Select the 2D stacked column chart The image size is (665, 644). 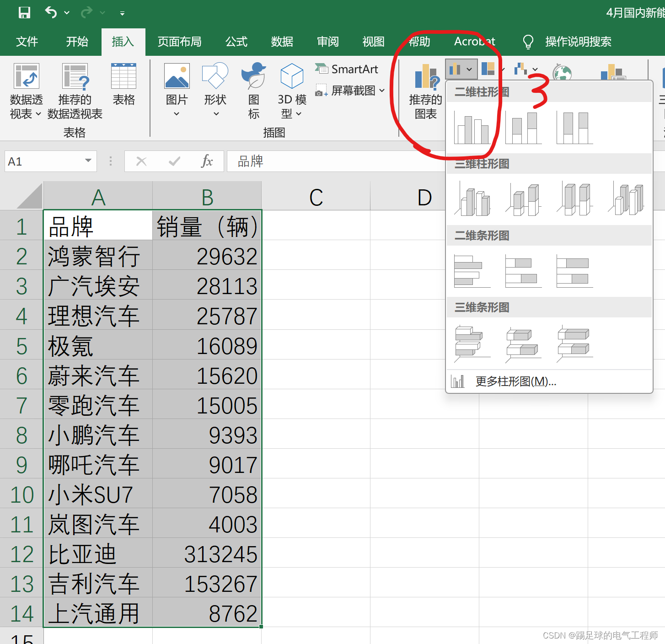(x=524, y=128)
